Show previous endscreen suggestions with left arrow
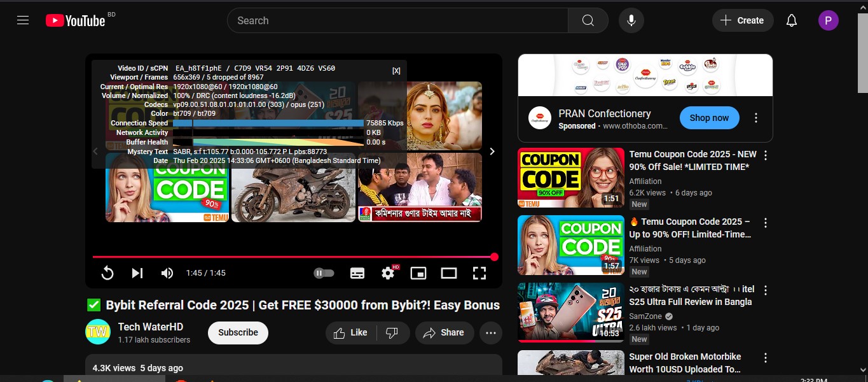This screenshot has height=382, width=868. (96, 151)
